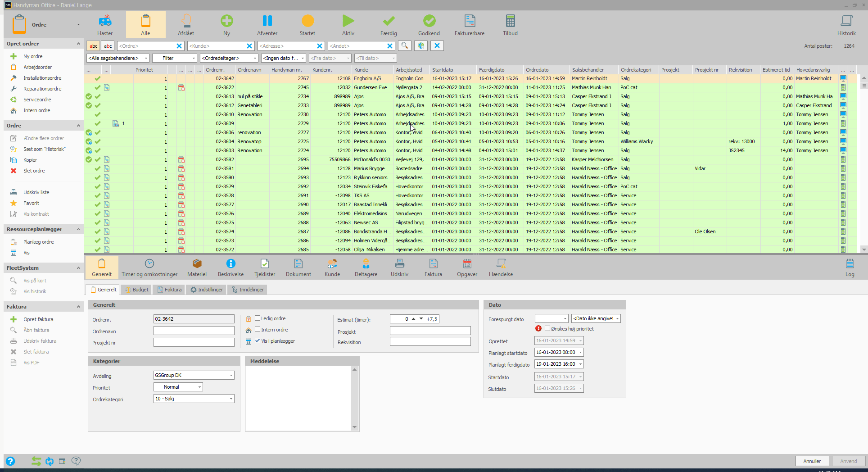Click Ny ordre in sidebar
Screen dimensions: 868x472
point(33,56)
